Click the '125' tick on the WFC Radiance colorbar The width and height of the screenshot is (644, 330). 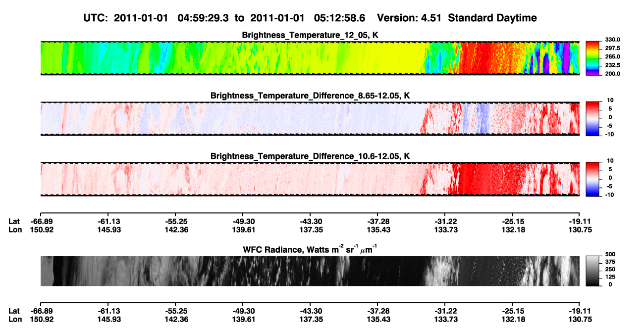point(610,277)
